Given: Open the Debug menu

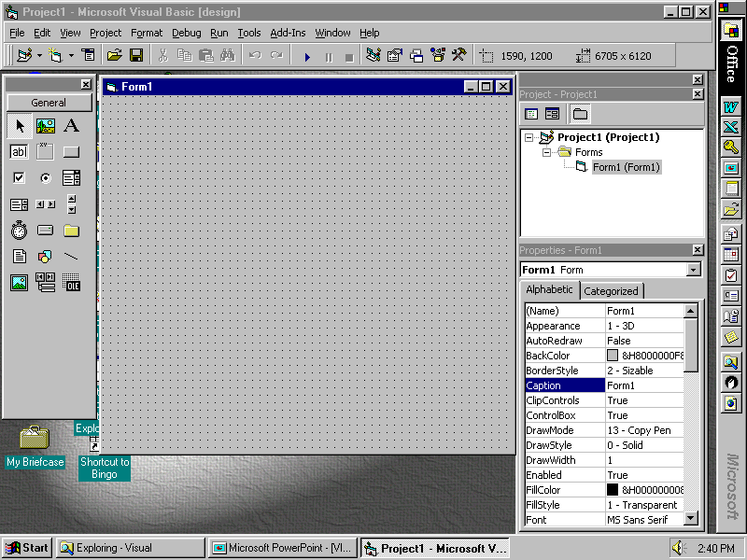Looking at the screenshot, I should point(186,33).
